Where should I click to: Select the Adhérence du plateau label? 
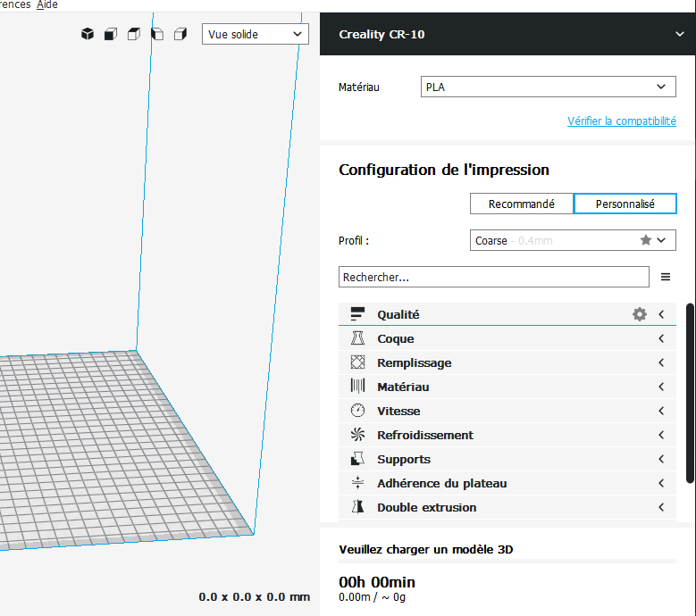coord(442,483)
